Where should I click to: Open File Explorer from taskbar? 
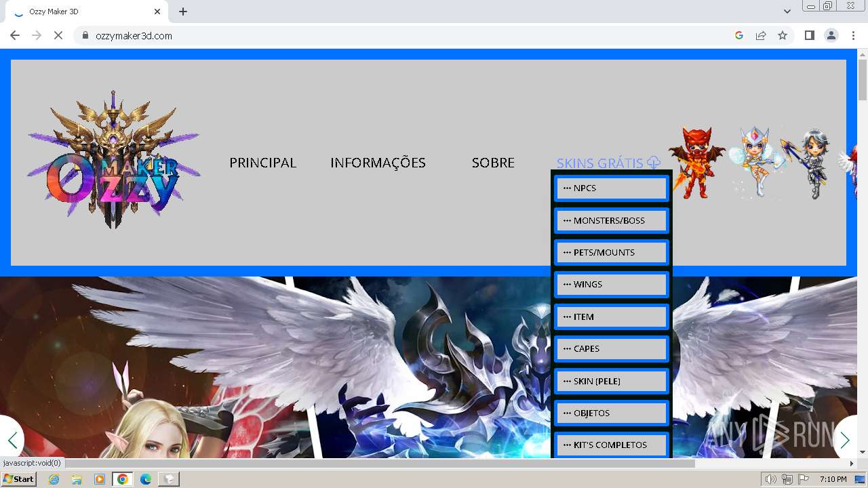point(77,479)
